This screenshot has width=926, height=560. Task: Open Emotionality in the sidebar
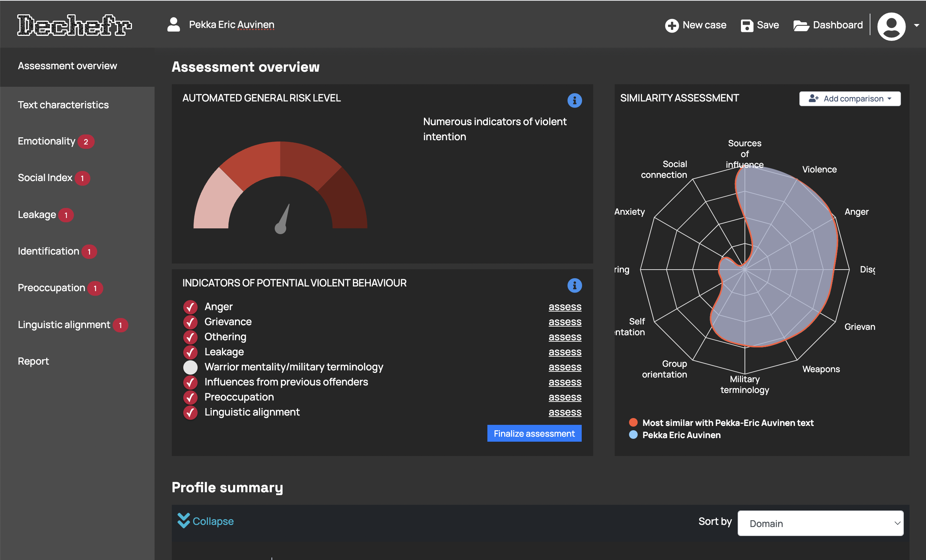pyautogui.click(x=47, y=141)
